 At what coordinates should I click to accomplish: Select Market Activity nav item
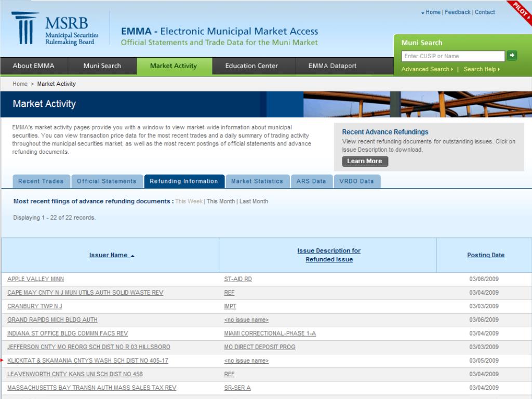[x=174, y=66]
